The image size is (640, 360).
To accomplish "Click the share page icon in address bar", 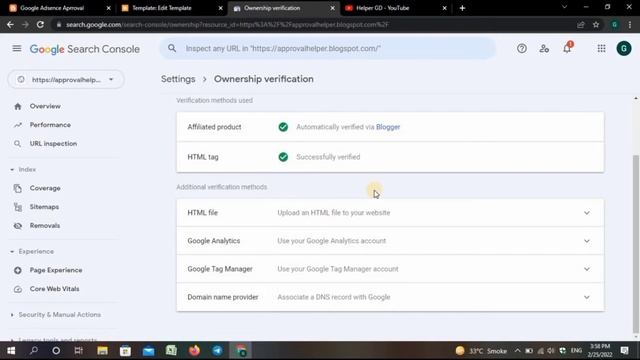I will (580, 24).
